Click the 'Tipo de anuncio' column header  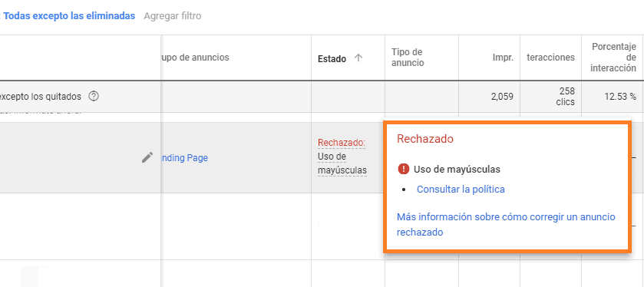[408, 58]
